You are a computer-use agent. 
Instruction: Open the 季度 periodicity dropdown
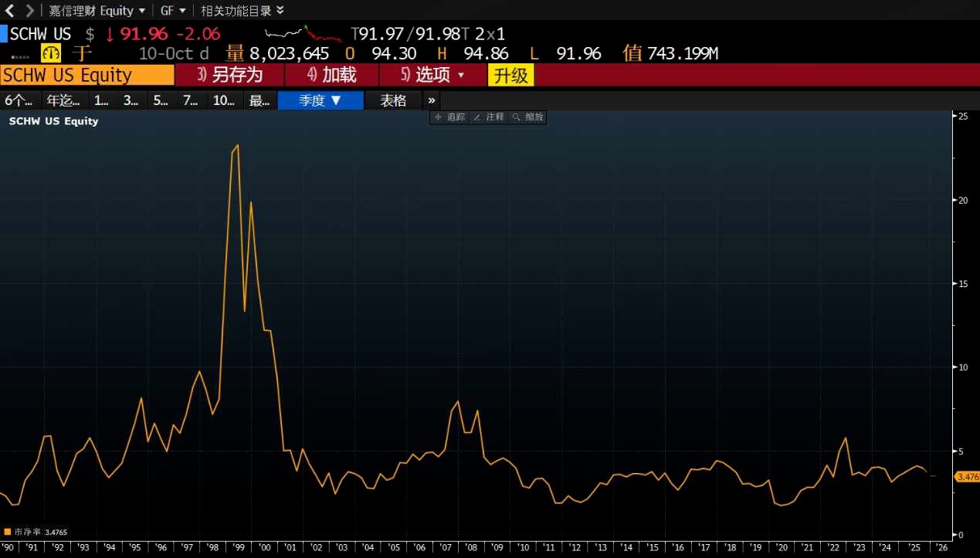(x=320, y=100)
